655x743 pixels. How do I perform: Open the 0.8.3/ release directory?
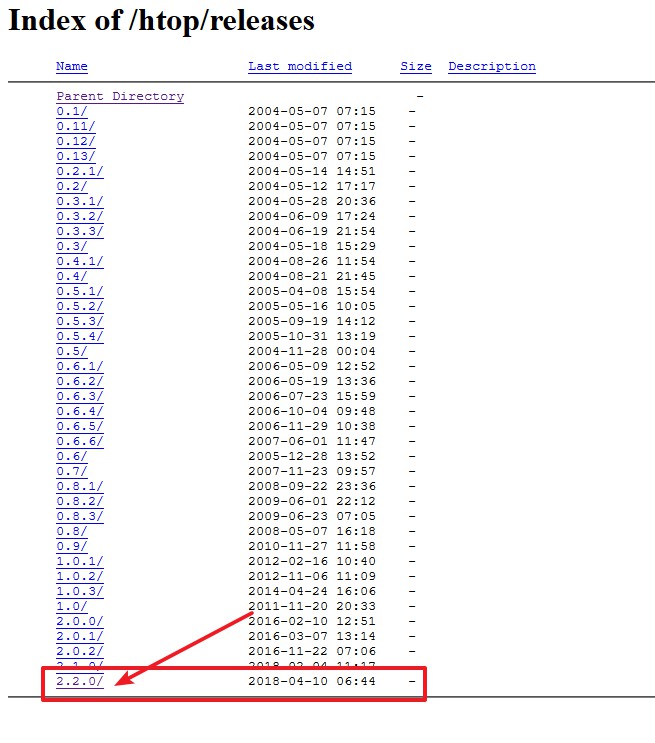point(79,516)
